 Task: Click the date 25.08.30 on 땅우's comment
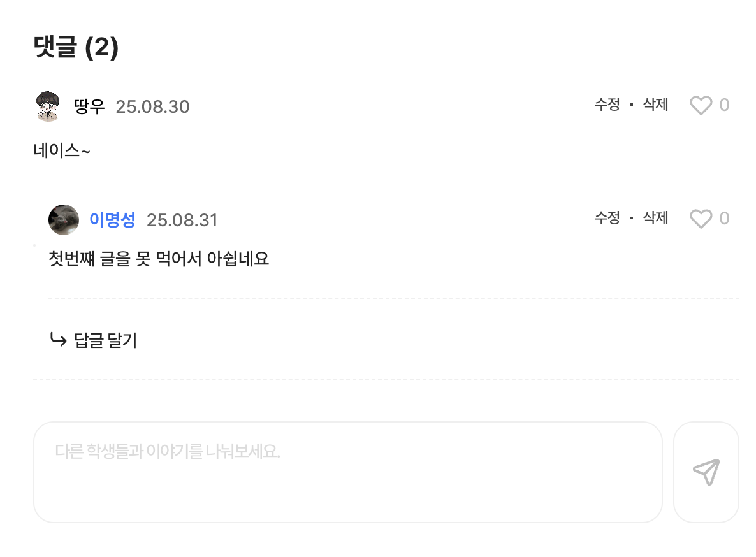click(153, 107)
